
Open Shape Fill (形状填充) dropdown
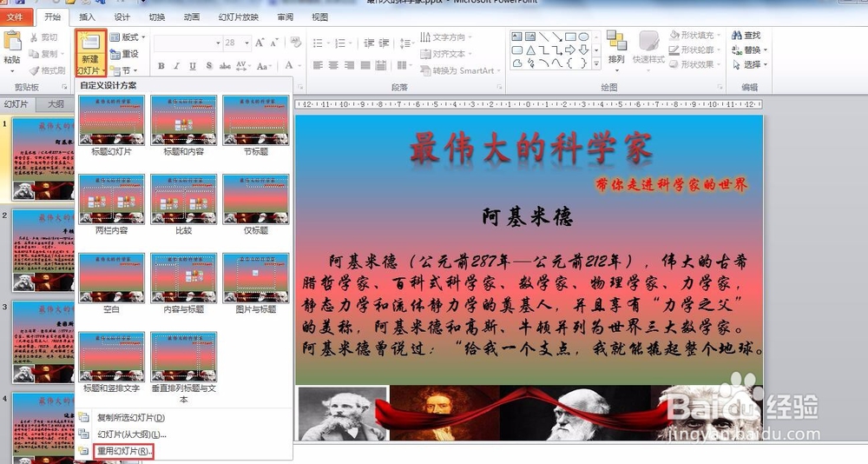coord(695,36)
